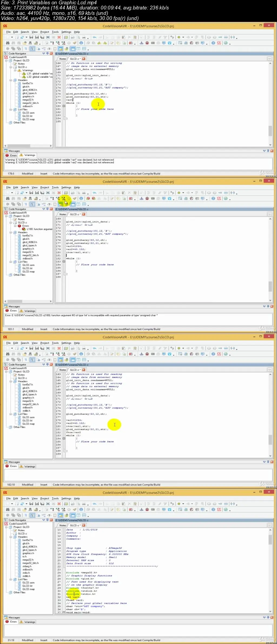This screenshot has height=644, width=277.
Task: Pin the Messages panel in the 31:19 frame
Action: pyautogui.click(x=268, y=617)
